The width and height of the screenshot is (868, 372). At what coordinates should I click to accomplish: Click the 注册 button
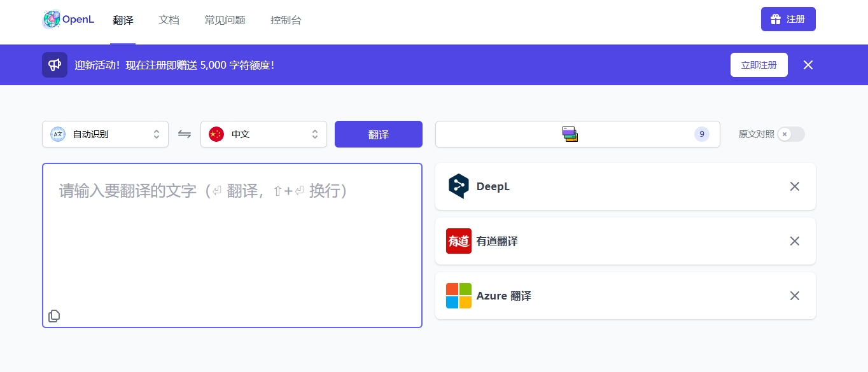(x=788, y=19)
